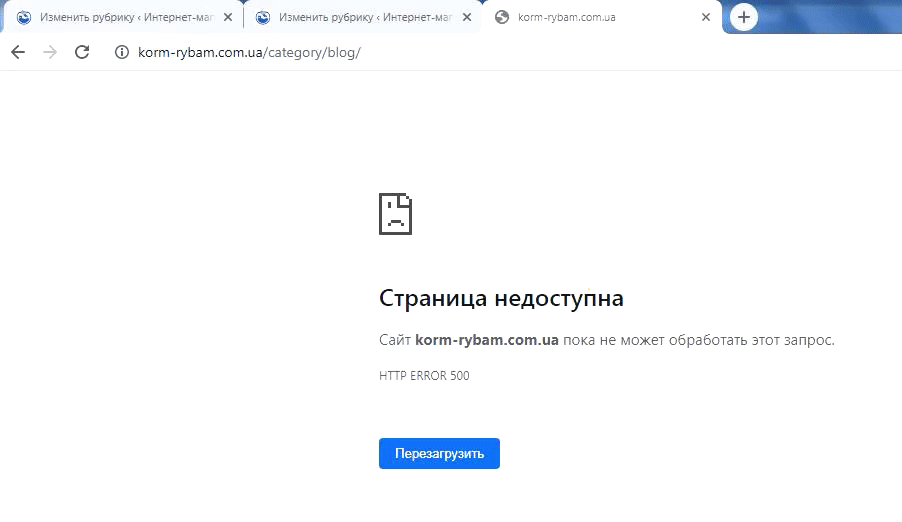
Task: Click globe favicon of the korm-rybam.com.ua tab
Action: click(x=502, y=17)
